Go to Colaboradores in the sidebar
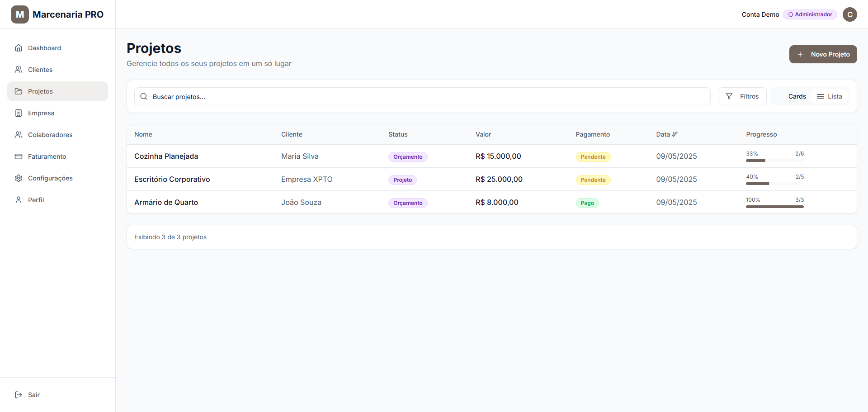Screen dimensions: 868x412 [x=57, y=135]
